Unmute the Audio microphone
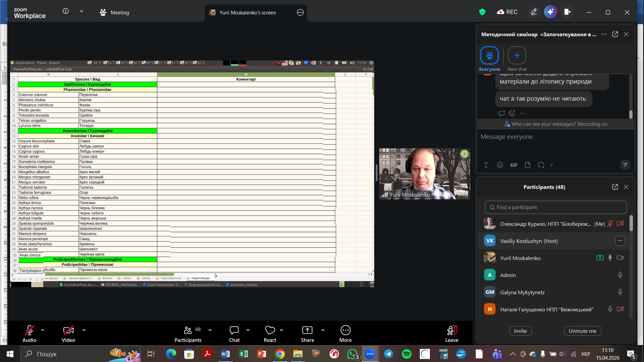Screen dimensions: 644x362 click(x=29, y=330)
